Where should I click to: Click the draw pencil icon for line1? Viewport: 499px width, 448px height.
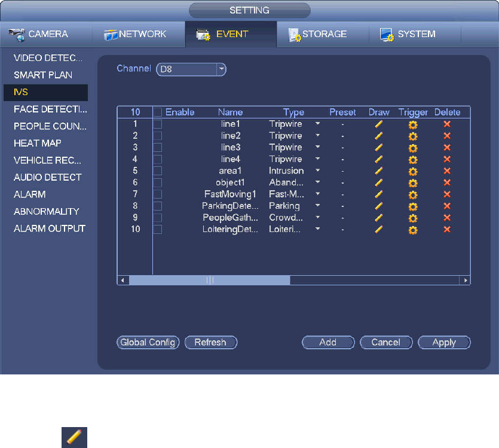[x=379, y=124]
